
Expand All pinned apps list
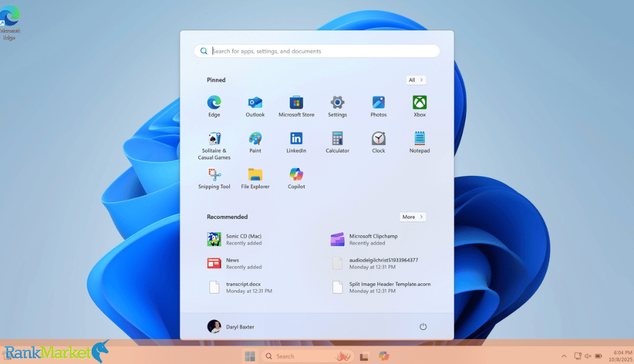[415, 80]
